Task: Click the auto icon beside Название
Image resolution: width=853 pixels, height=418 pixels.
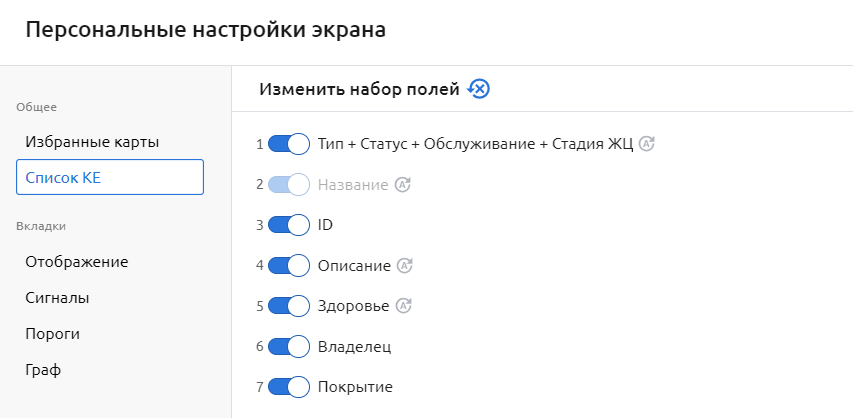Action: point(404,184)
